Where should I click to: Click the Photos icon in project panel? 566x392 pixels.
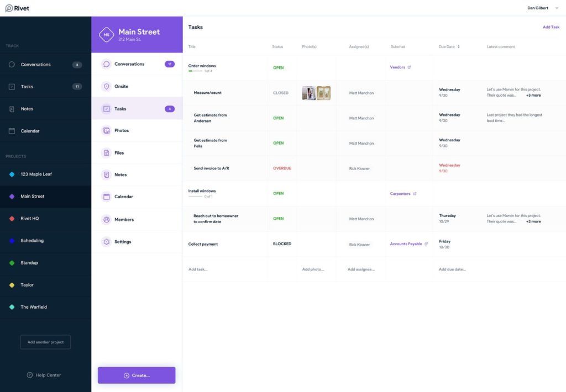click(x=107, y=130)
